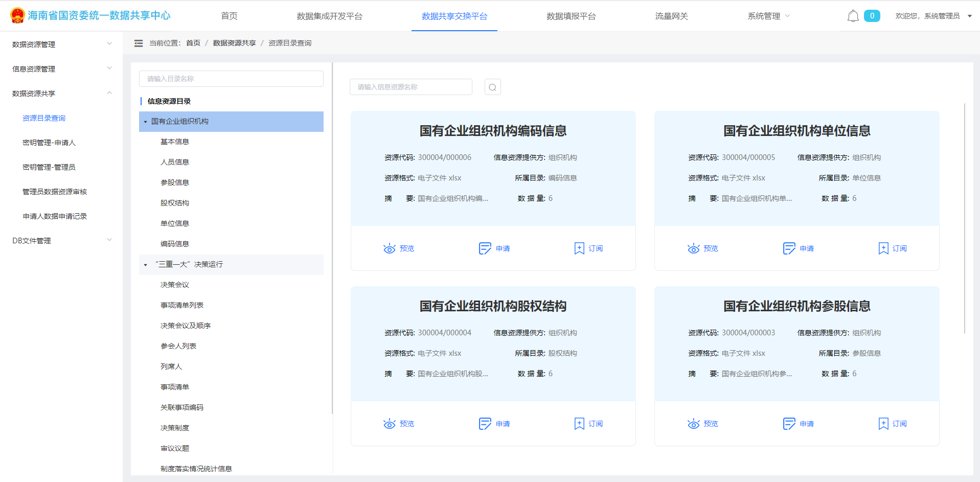Click the preview eye icon on 参股信息 card

tap(694, 424)
